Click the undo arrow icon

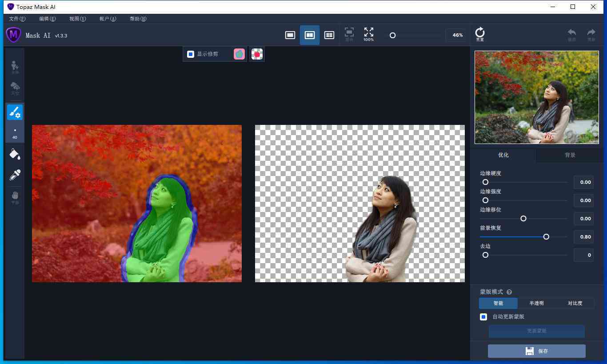click(572, 35)
